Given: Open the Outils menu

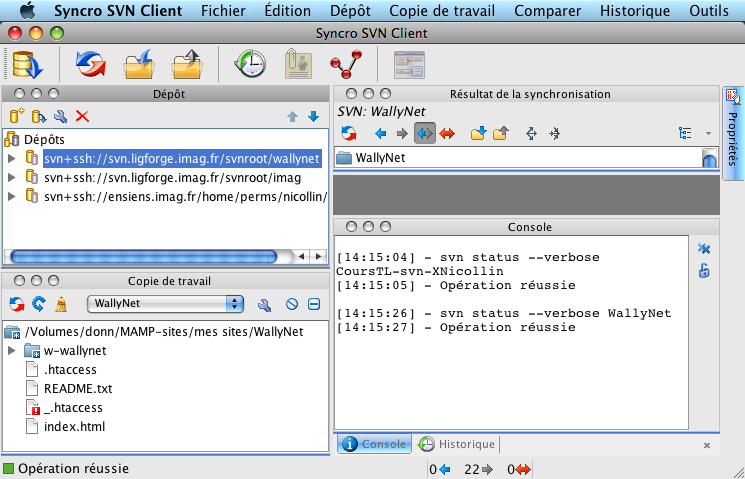Looking at the screenshot, I should pyautogui.click(x=709, y=10).
